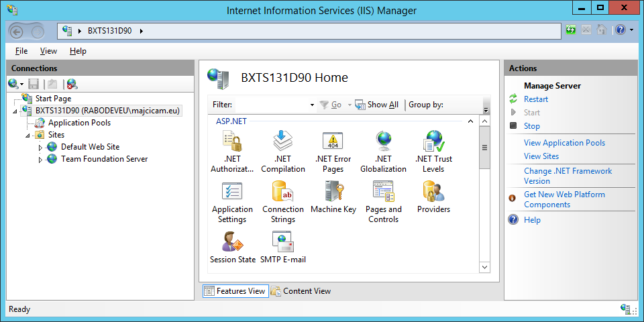Click the feature list scrollbar thumb
The image size is (644, 322).
[x=484, y=148]
